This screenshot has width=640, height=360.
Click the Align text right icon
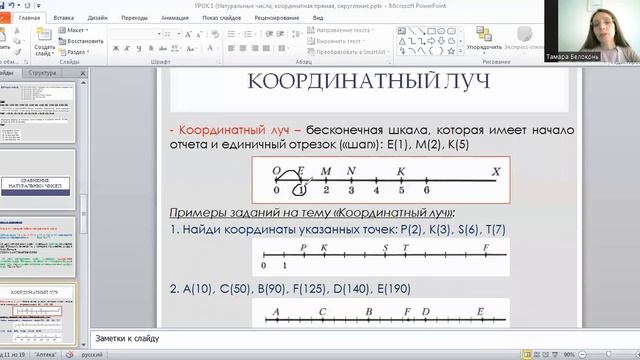point(254,48)
